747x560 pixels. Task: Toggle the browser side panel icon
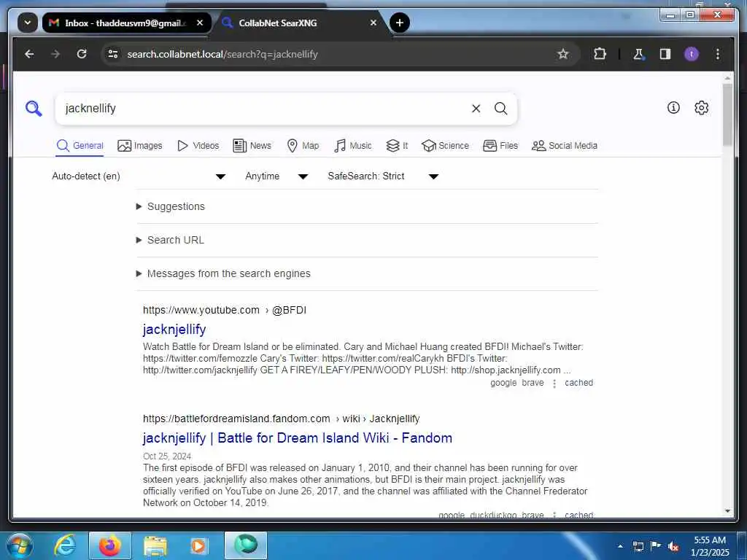(665, 54)
